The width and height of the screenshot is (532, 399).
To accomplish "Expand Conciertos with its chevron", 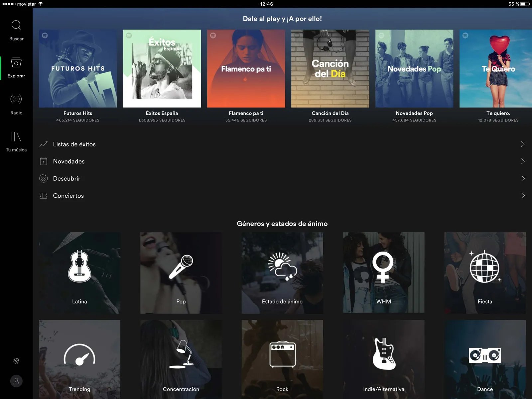I will click(523, 196).
